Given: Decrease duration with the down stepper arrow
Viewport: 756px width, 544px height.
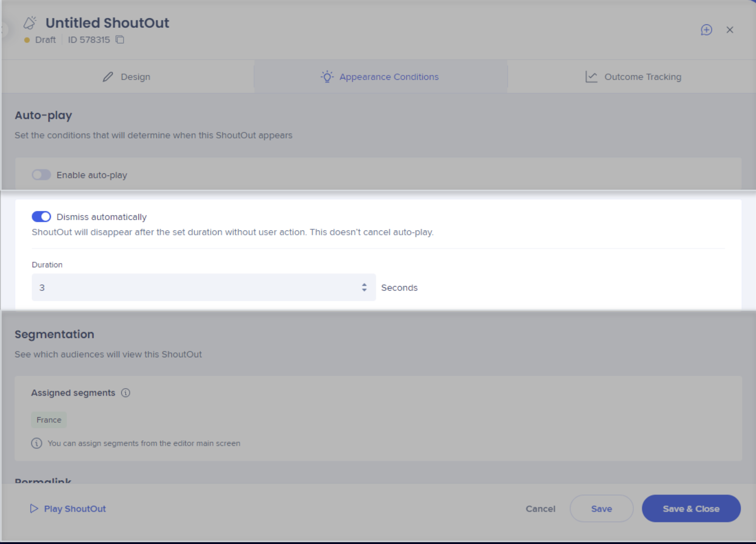Looking at the screenshot, I should pyautogui.click(x=364, y=290).
